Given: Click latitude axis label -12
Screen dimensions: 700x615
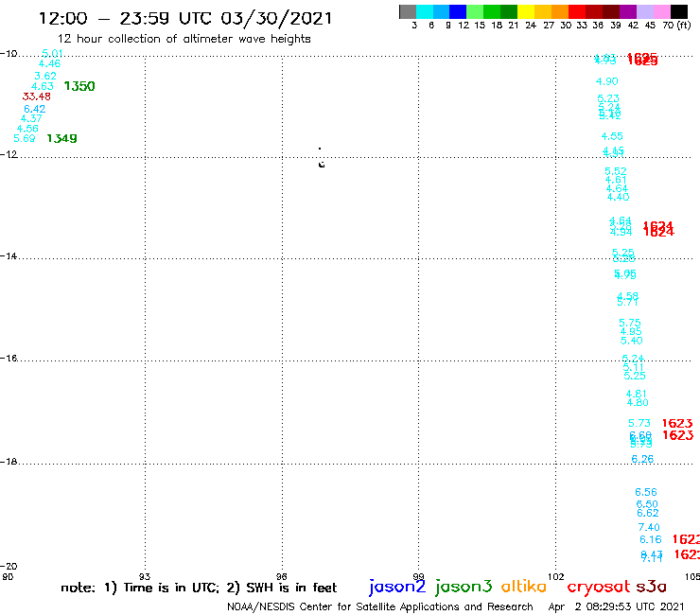Looking at the screenshot, I should pos(9,154).
